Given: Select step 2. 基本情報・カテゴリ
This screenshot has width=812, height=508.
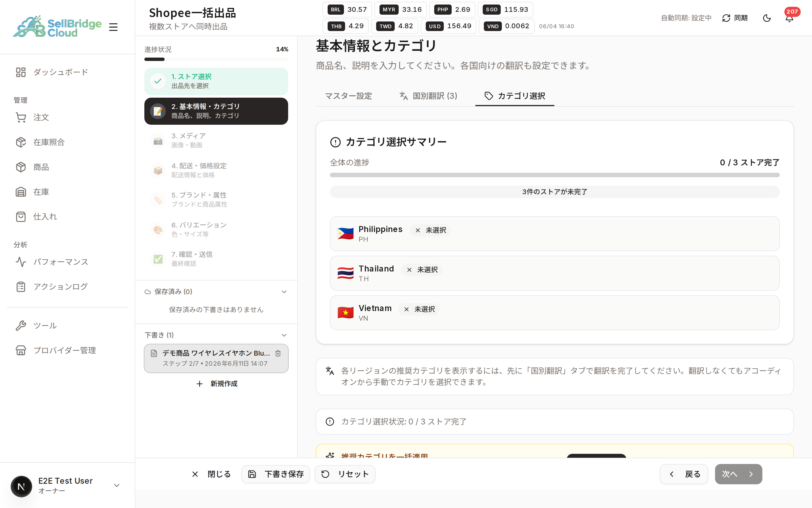Looking at the screenshot, I should pyautogui.click(x=216, y=111).
